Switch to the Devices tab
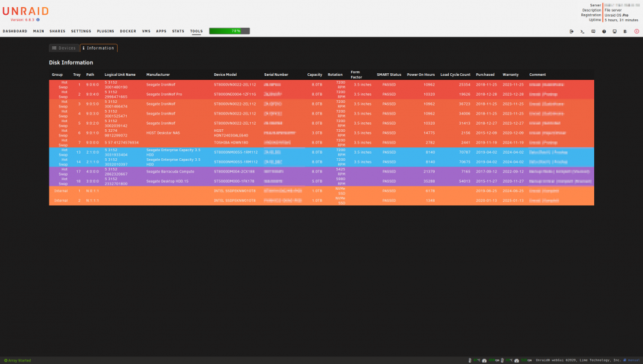The height and width of the screenshot is (364, 643). (64, 48)
